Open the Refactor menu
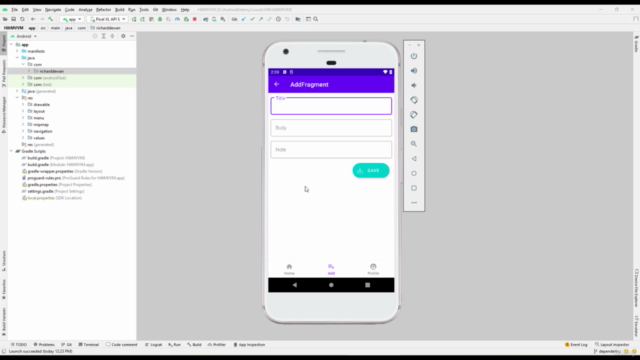 point(103,9)
